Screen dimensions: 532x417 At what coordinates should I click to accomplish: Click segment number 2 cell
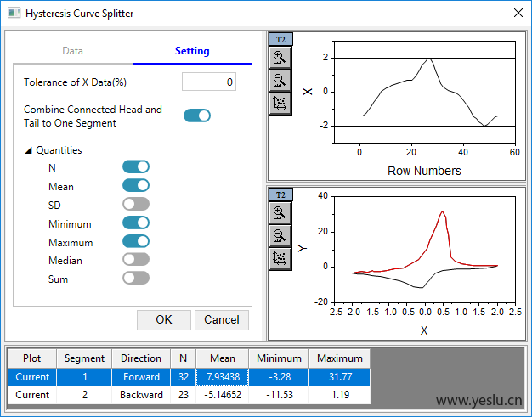pyautogui.click(x=84, y=395)
